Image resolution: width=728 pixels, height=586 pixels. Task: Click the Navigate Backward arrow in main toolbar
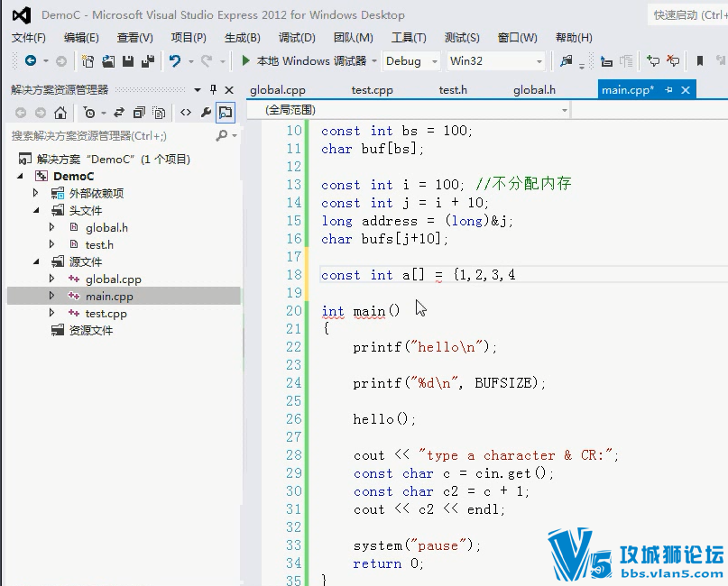(31, 60)
